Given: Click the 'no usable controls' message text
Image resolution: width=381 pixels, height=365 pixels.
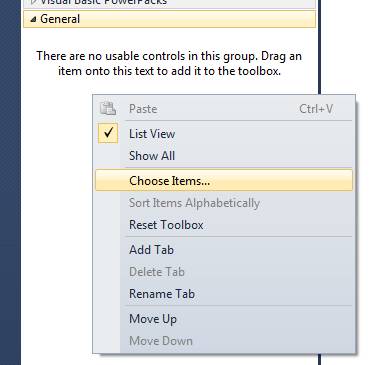Looking at the screenshot, I should tap(169, 63).
